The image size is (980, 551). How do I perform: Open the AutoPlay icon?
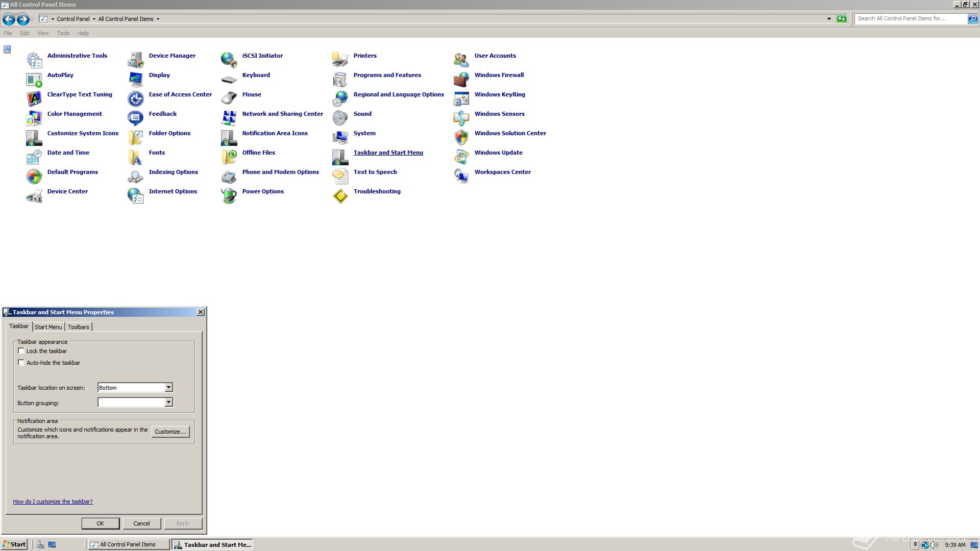click(x=34, y=80)
